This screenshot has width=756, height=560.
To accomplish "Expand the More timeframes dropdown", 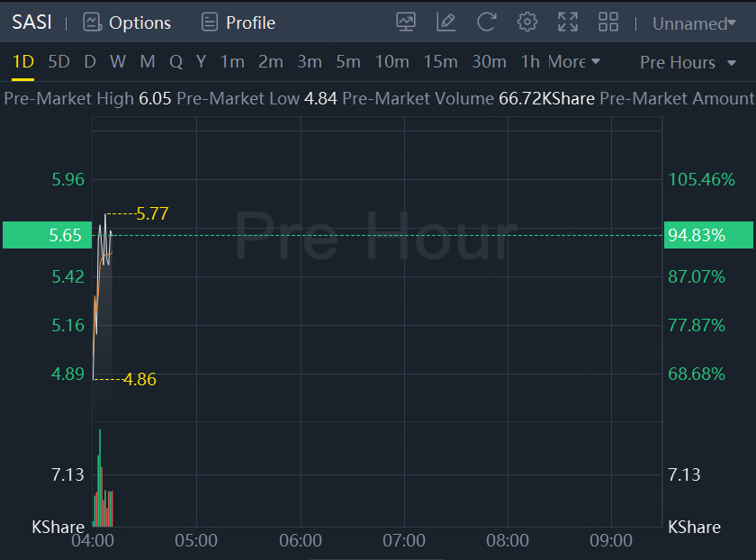I will pyautogui.click(x=574, y=61).
